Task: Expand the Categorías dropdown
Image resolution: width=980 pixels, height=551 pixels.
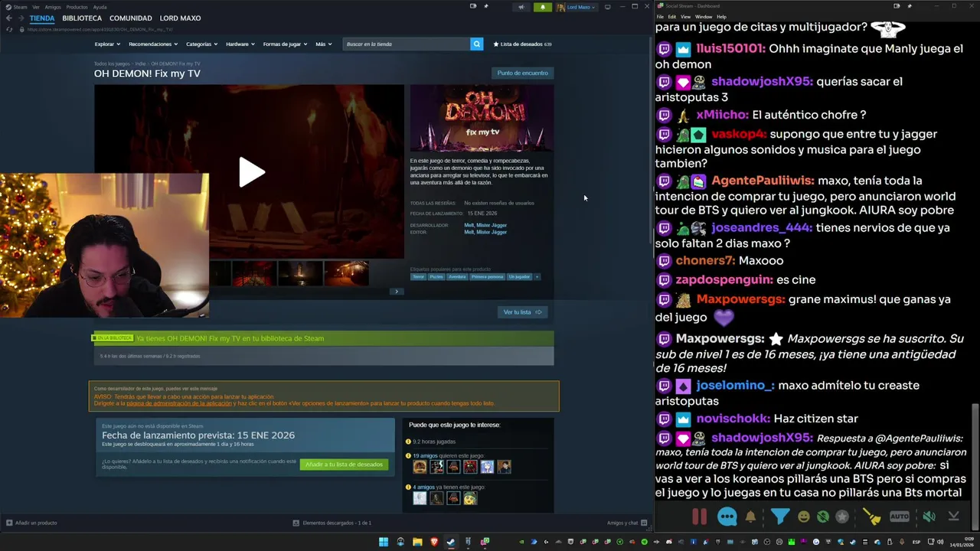Action: pyautogui.click(x=201, y=44)
